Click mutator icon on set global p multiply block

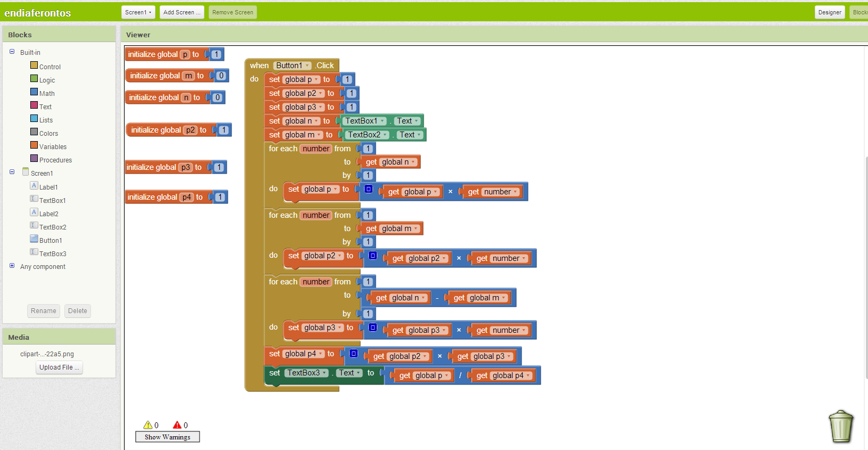coord(368,189)
